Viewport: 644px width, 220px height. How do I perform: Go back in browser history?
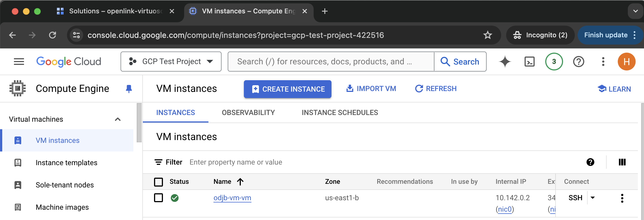tap(13, 35)
